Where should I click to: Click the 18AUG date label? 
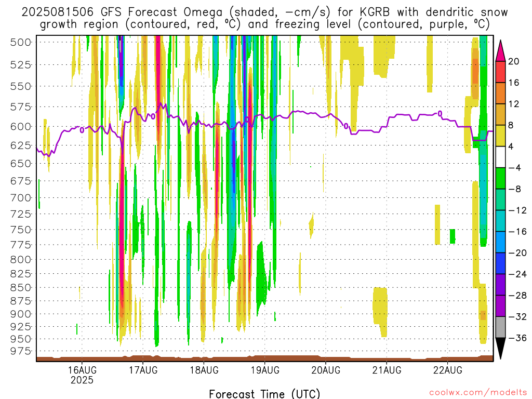coord(204,370)
